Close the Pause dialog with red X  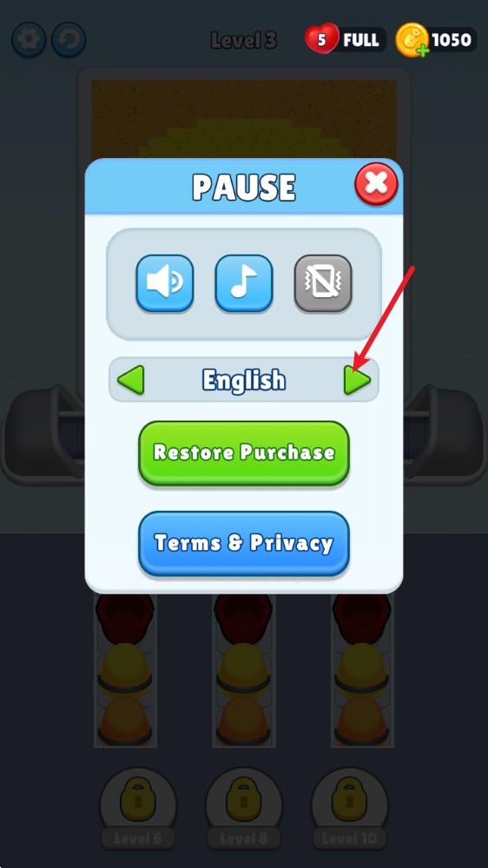click(x=376, y=184)
